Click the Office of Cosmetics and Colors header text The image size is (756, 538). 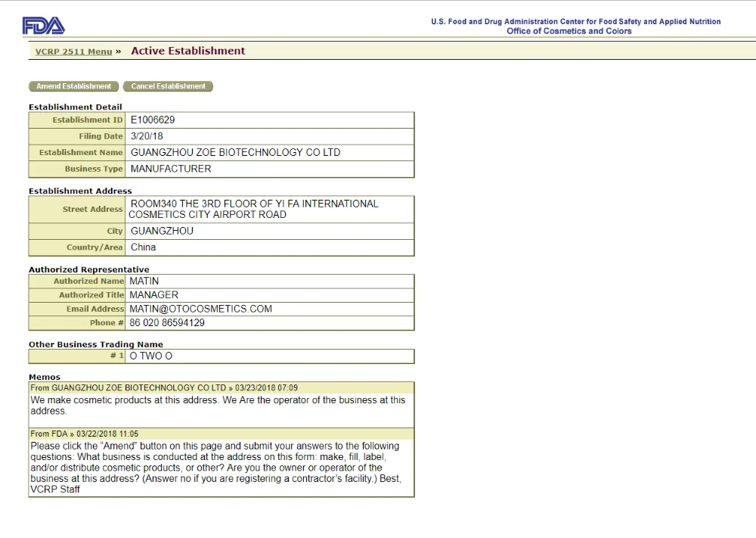(x=569, y=31)
